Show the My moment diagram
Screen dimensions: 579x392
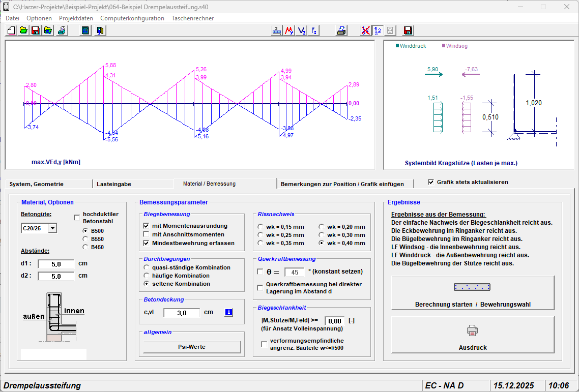289,31
